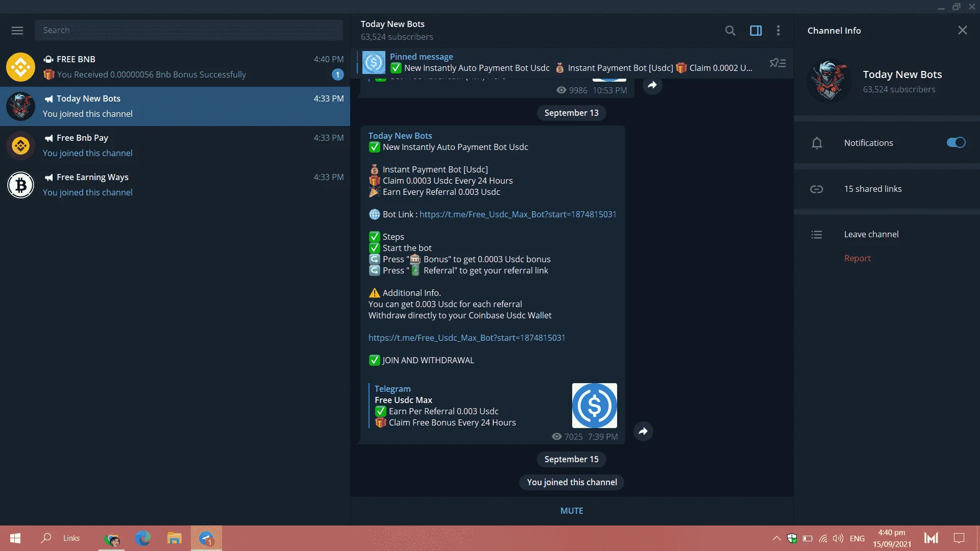The width and height of the screenshot is (980, 551).
Task: Switch to Telegram in the taskbar
Action: tap(206, 538)
